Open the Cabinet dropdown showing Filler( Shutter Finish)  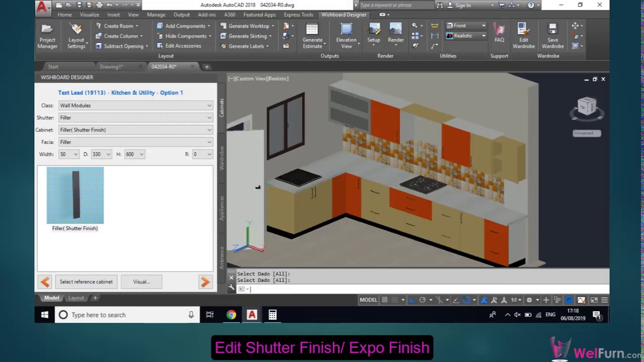pos(136,130)
